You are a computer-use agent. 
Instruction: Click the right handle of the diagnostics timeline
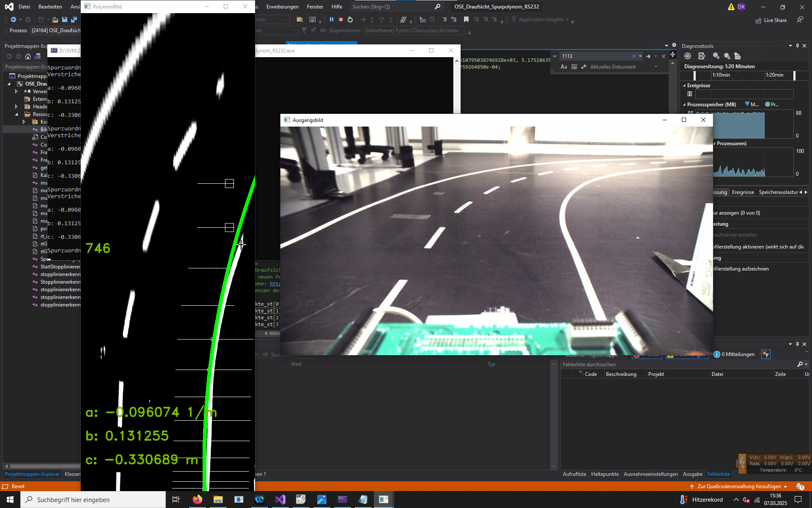(794, 75)
